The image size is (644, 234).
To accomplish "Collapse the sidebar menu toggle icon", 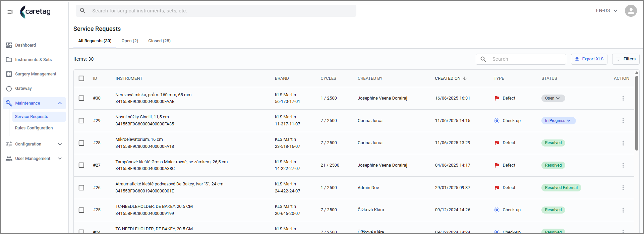I will (x=10, y=12).
